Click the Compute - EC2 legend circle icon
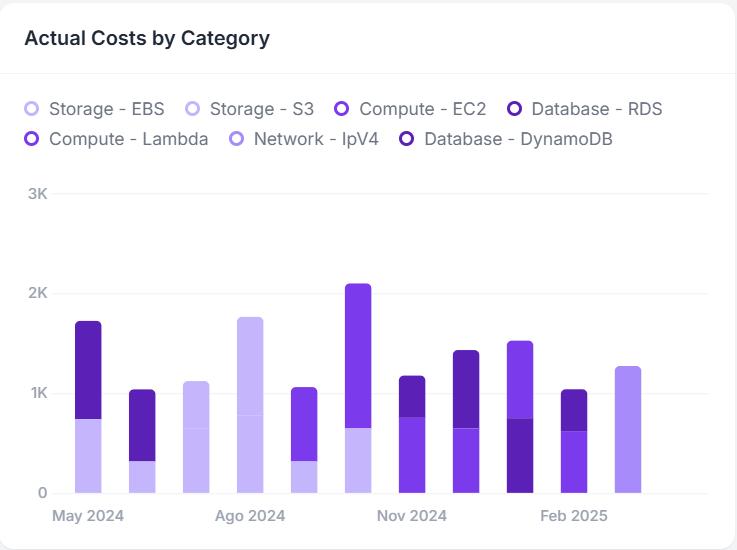Image resolution: width=737 pixels, height=550 pixels. pyautogui.click(x=342, y=109)
